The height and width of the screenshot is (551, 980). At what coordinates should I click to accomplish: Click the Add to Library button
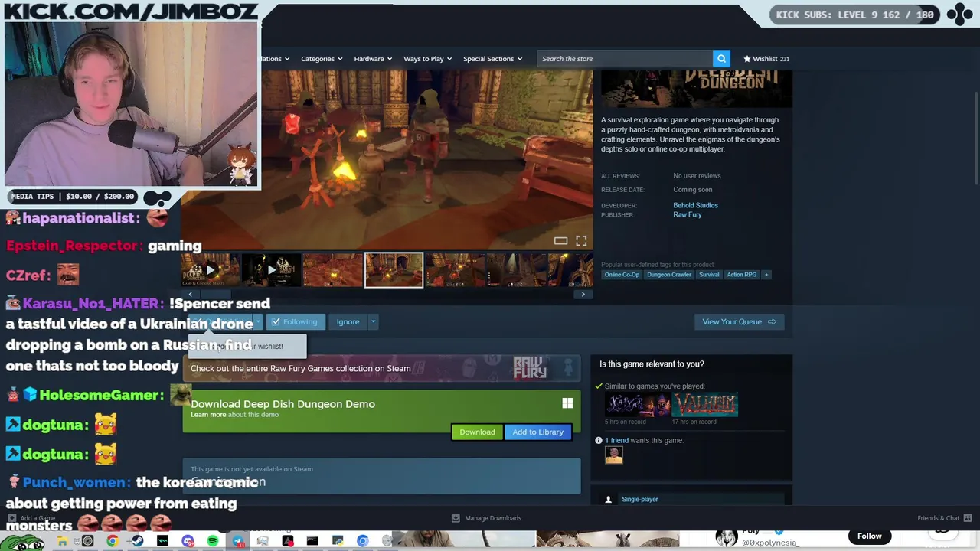537,432
